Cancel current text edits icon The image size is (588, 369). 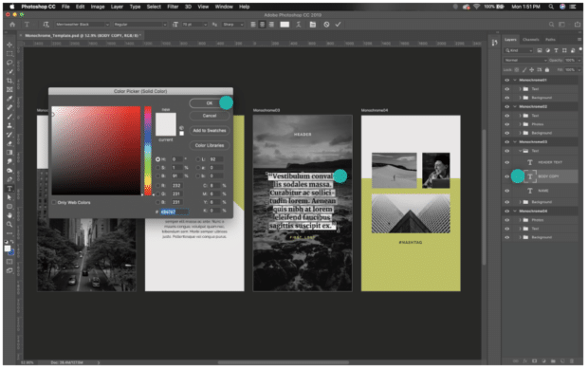[326, 25]
